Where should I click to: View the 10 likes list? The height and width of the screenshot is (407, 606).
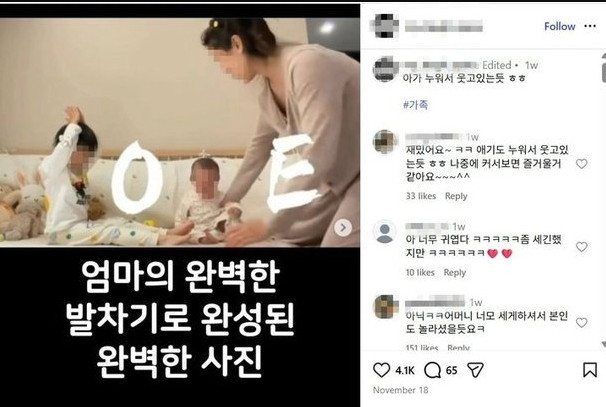tap(420, 272)
